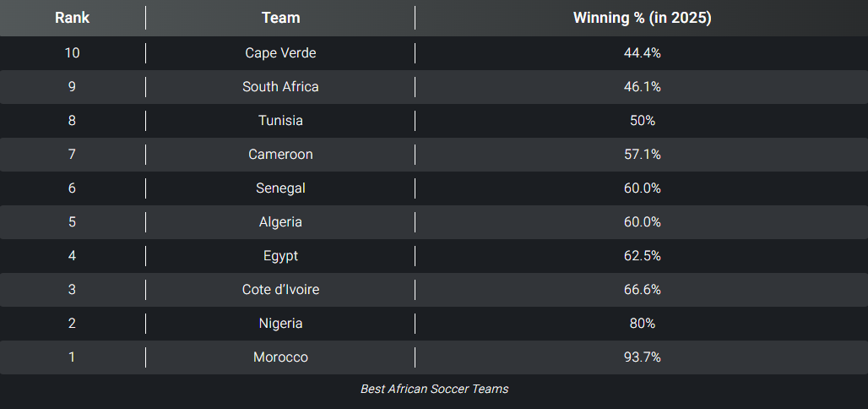Select rank number 1 cell

(x=72, y=357)
